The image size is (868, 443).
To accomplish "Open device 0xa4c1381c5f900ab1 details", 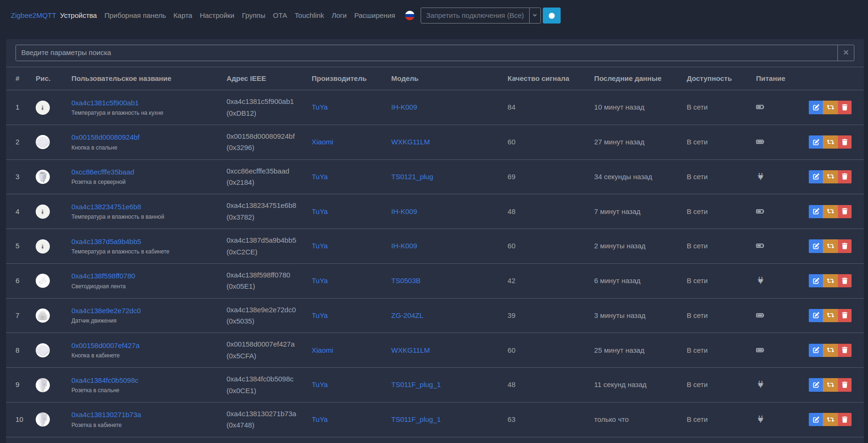I will tap(105, 103).
